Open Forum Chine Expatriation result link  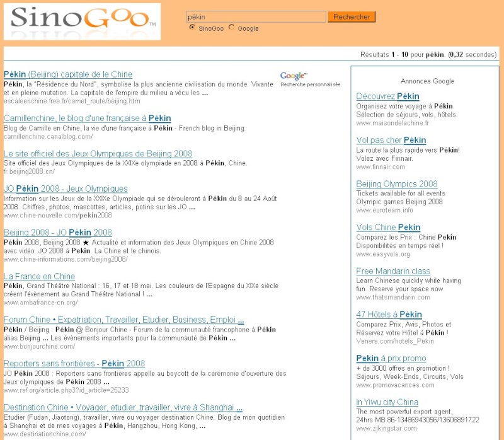(123, 320)
